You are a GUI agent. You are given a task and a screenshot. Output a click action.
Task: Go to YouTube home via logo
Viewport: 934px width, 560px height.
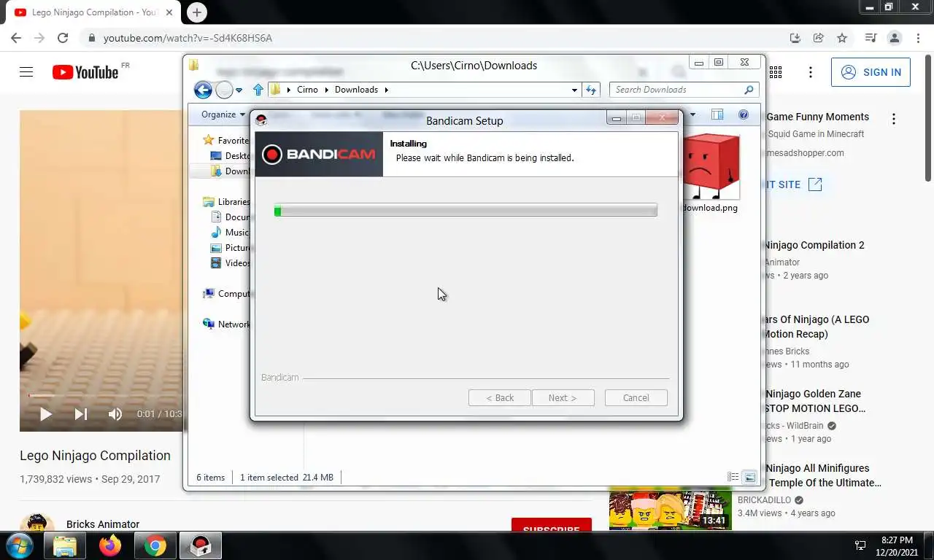[x=85, y=72]
